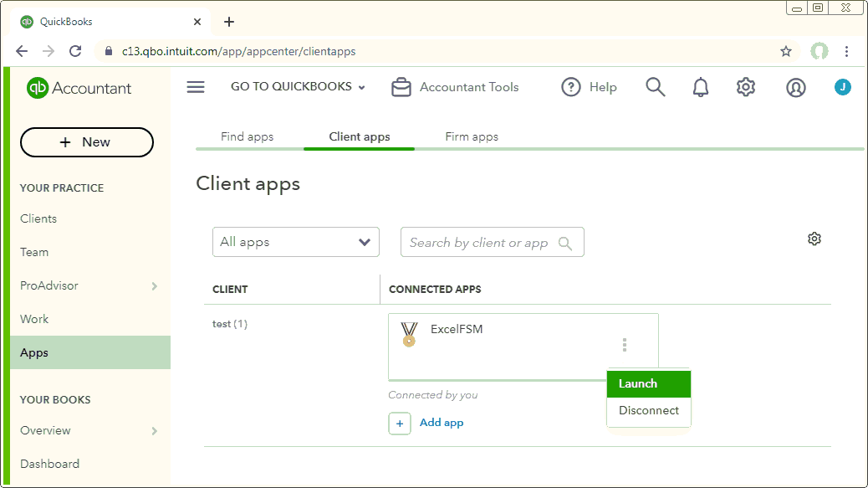Open the browser extension icon
This screenshot has height=488, width=868.
819,52
